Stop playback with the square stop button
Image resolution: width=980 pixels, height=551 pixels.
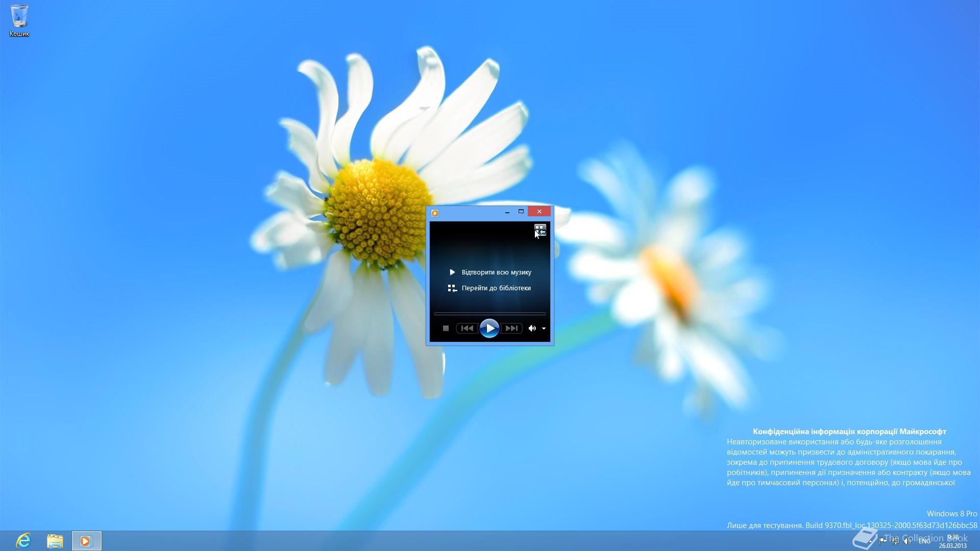(446, 329)
